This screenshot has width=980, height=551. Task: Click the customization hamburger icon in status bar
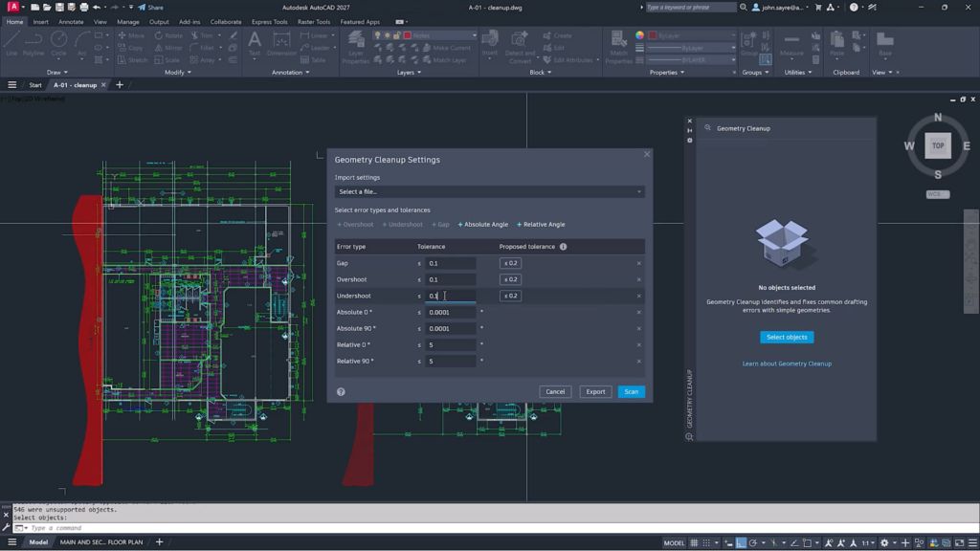click(x=972, y=543)
